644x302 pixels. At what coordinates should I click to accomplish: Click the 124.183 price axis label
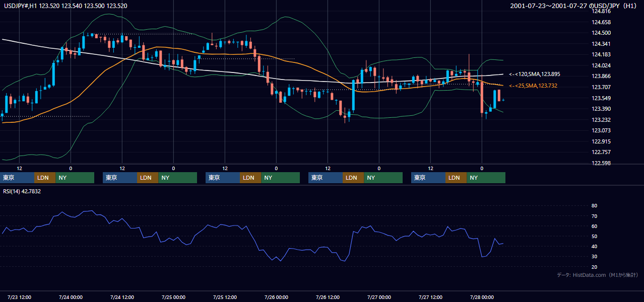pyautogui.click(x=601, y=54)
